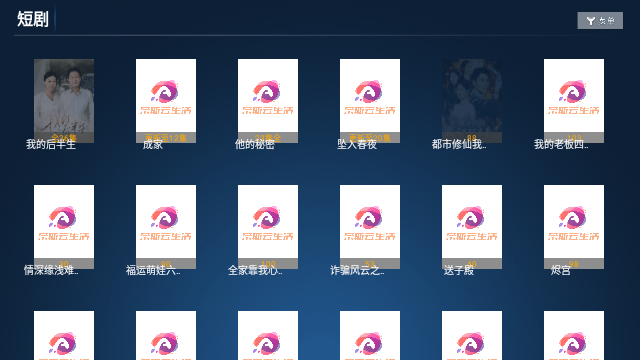Click the title text 他的秘密
640x360 pixels.
[255, 144]
